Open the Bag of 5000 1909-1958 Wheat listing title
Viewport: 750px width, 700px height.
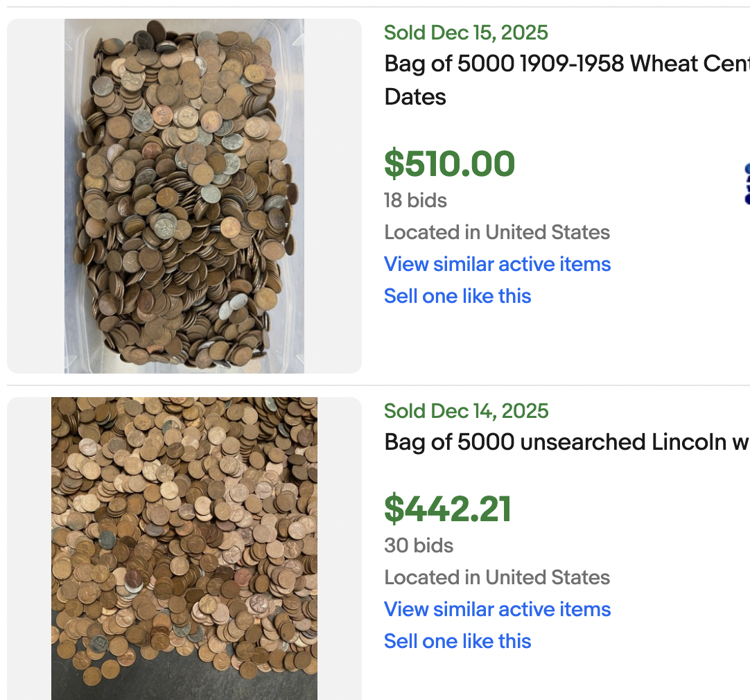tap(566, 64)
